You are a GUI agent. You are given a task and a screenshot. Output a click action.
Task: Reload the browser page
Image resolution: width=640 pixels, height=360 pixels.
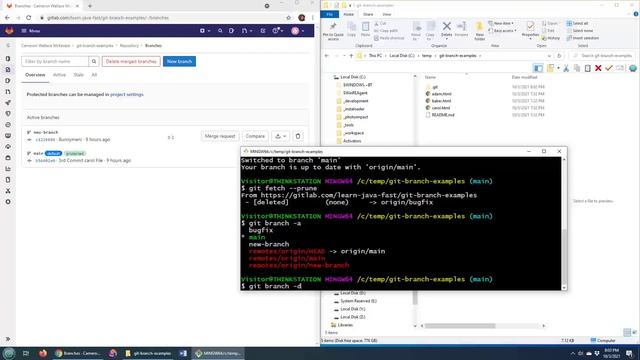29,18
